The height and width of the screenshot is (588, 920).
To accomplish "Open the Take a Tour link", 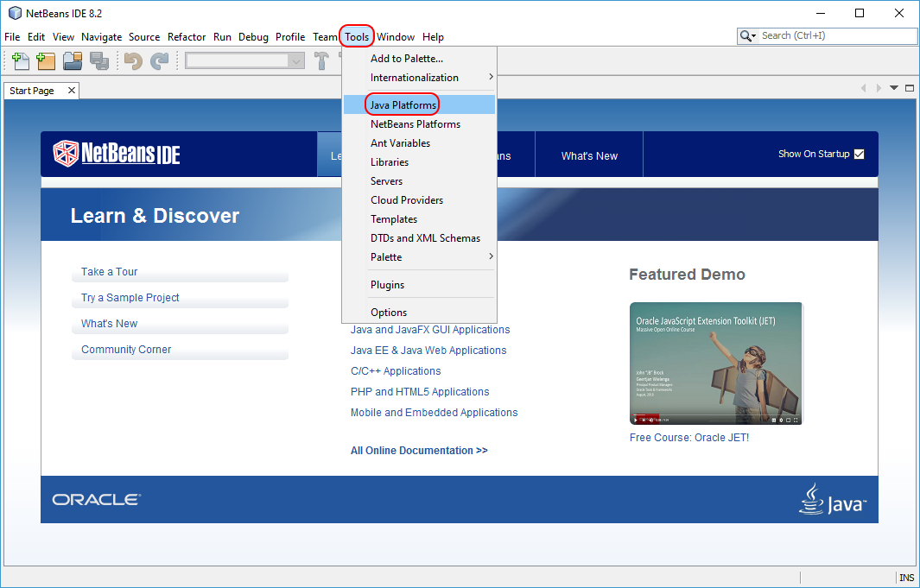I will click(x=110, y=272).
